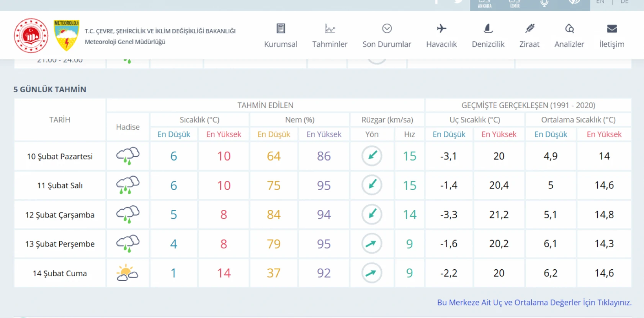Click the Ziraat wheat icon
The width and height of the screenshot is (644, 318).
pyautogui.click(x=530, y=29)
